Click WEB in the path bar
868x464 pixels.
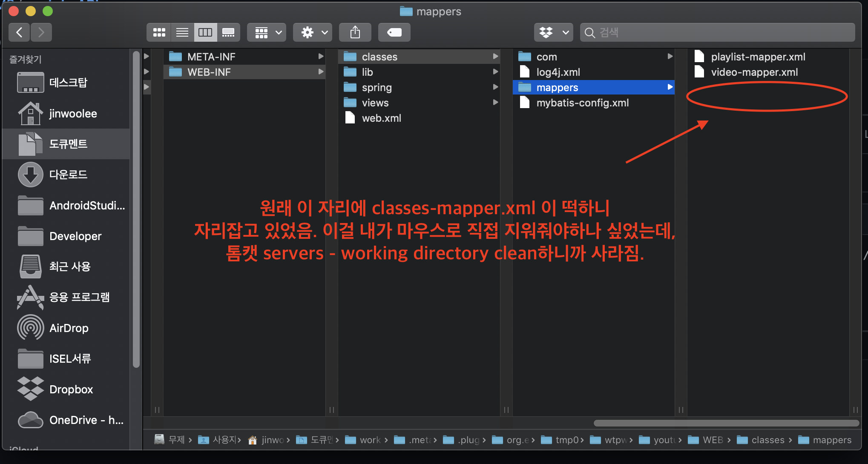click(713, 440)
